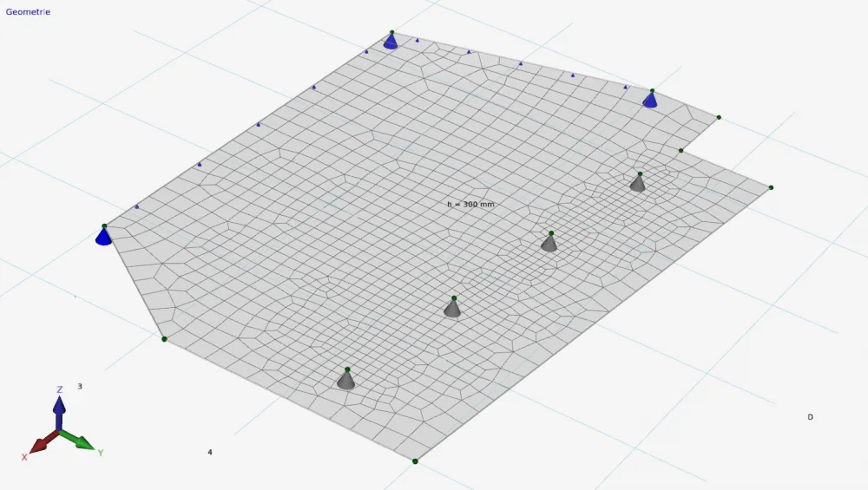This screenshot has width=868, height=490.
Task: Click grid axis label '3'
Action: pyautogui.click(x=80, y=387)
